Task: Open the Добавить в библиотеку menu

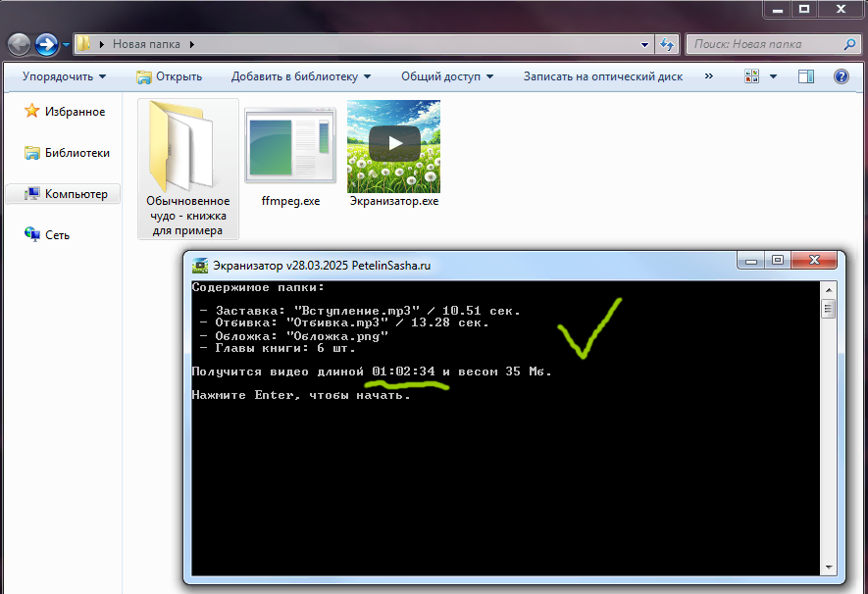Action: tap(301, 76)
